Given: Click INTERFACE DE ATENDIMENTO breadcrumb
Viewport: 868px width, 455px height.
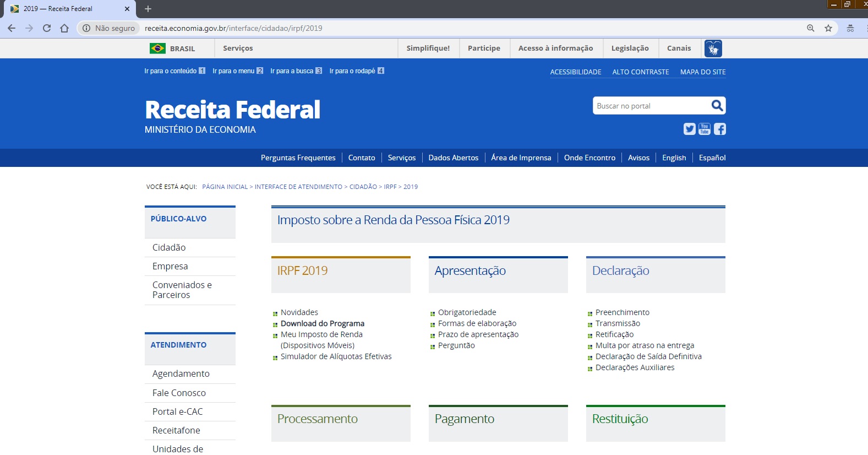Looking at the screenshot, I should (298, 187).
